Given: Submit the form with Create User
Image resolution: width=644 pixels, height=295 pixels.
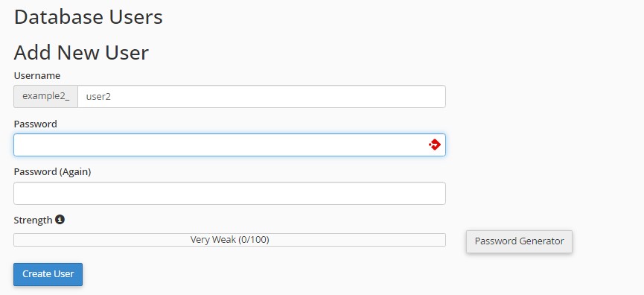Looking at the screenshot, I should tap(48, 274).
